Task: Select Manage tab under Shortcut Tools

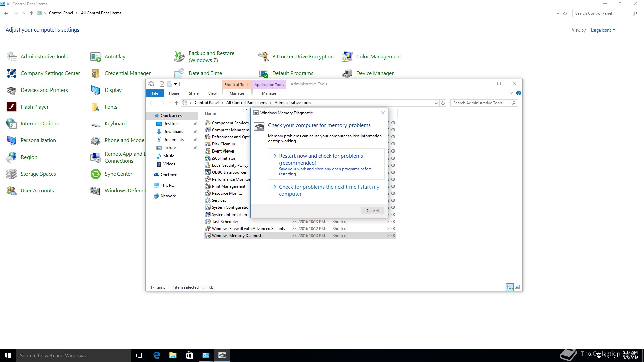Action: click(x=236, y=93)
